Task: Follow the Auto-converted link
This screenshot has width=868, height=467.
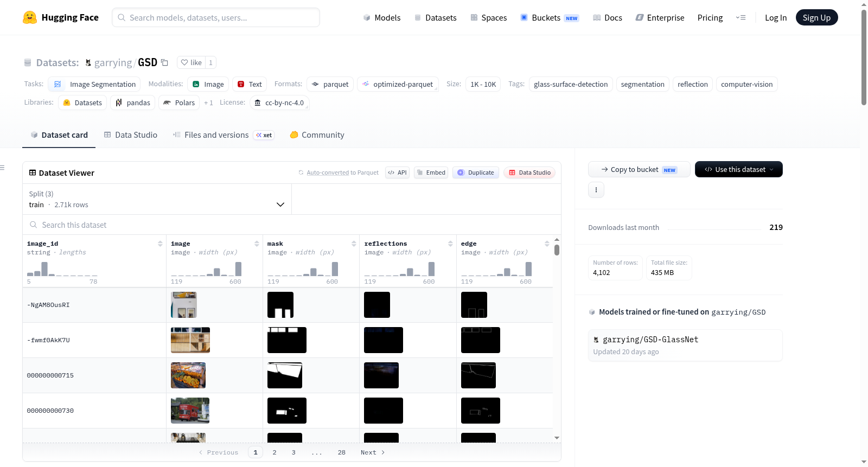Action: (x=328, y=172)
